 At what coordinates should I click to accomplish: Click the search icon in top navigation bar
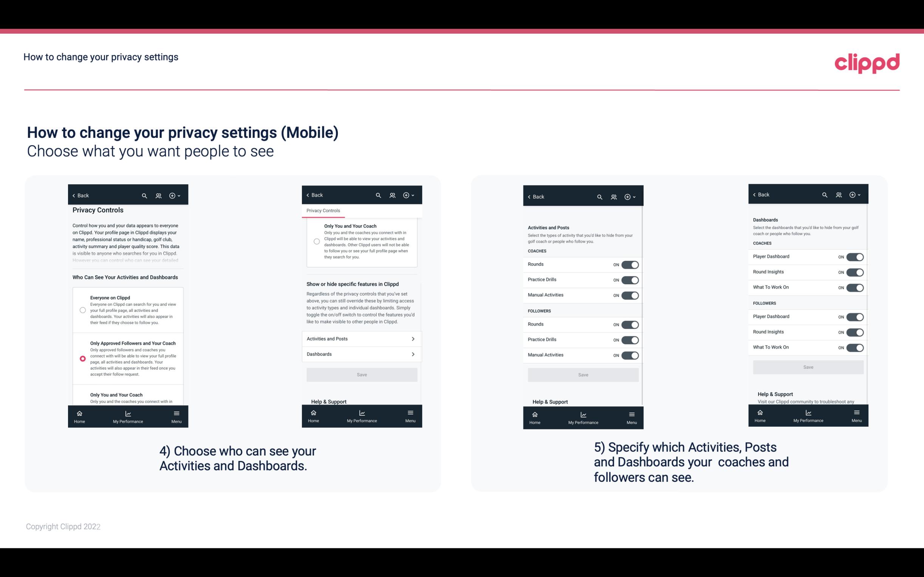pos(144,195)
